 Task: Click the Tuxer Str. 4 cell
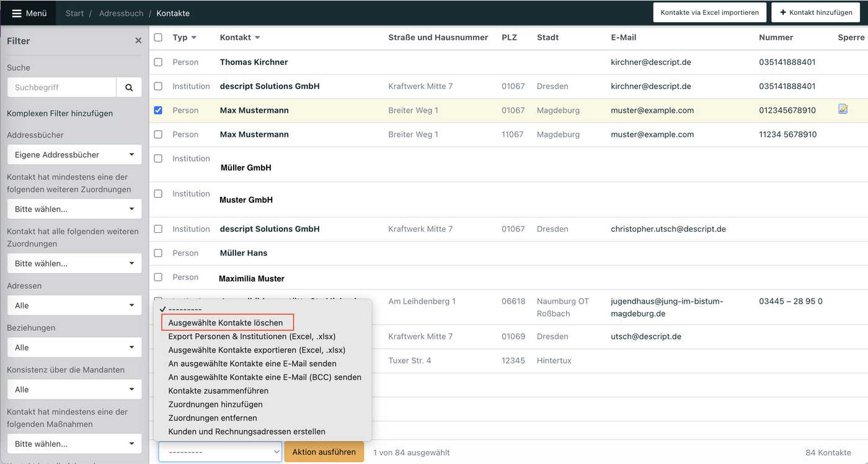coord(410,361)
